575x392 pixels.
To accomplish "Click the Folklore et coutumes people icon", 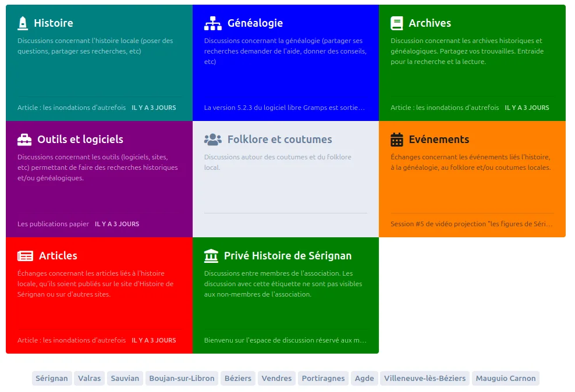I will coord(212,140).
